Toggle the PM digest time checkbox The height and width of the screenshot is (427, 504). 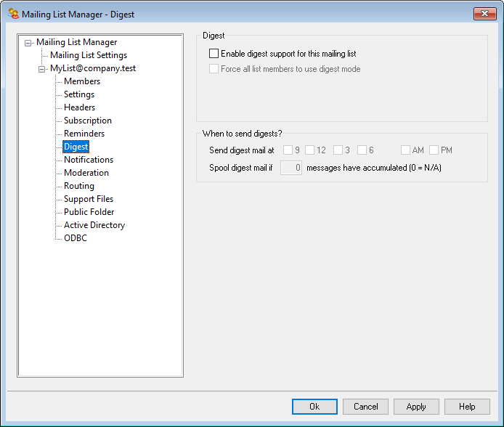(x=434, y=150)
